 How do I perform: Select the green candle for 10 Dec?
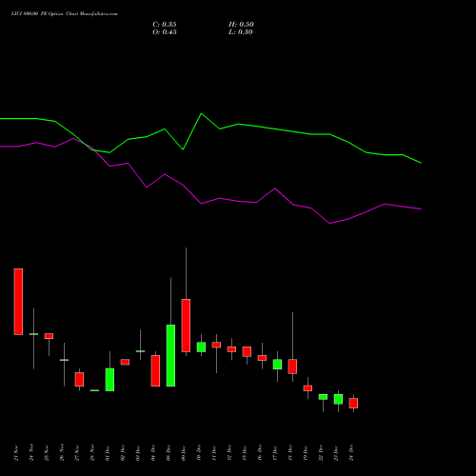point(201,347)
